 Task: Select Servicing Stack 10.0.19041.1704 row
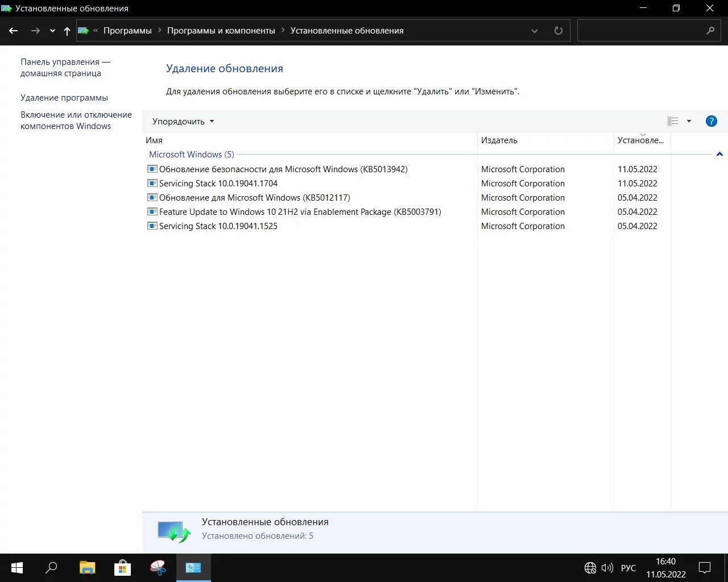[407, 184]
